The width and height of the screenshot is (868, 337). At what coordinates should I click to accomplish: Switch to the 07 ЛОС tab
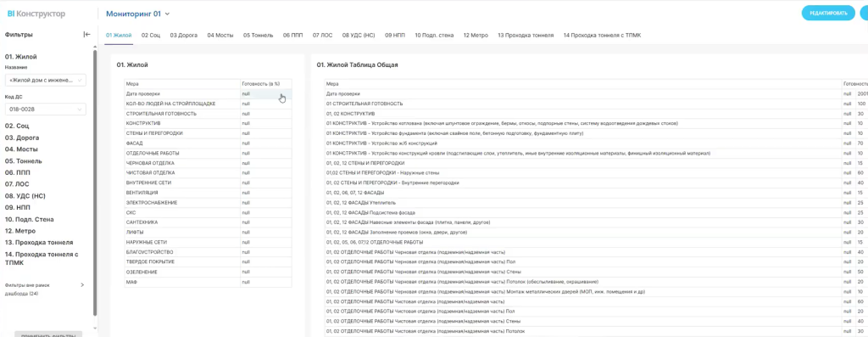[x=322, y=35]
